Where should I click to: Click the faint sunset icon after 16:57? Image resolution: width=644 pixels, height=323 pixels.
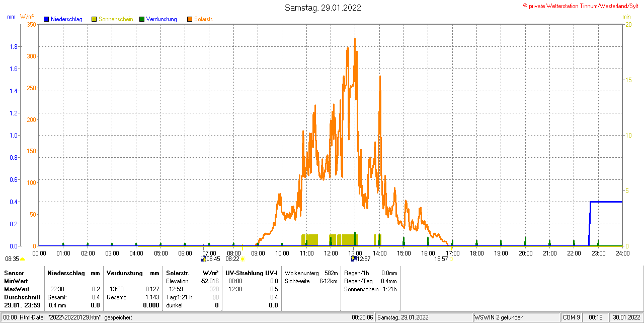pyautogui.click(x=451, y=259)
